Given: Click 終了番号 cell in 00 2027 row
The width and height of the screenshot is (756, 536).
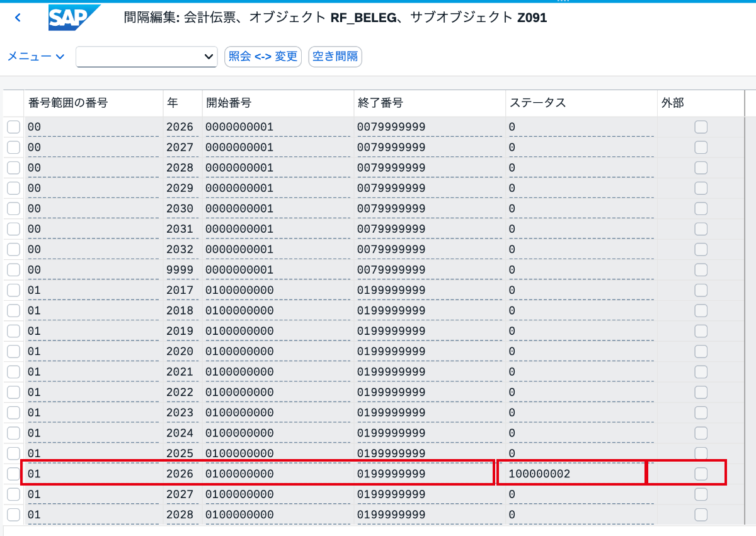Looking at the screenshot, I should tap(430, 148).
